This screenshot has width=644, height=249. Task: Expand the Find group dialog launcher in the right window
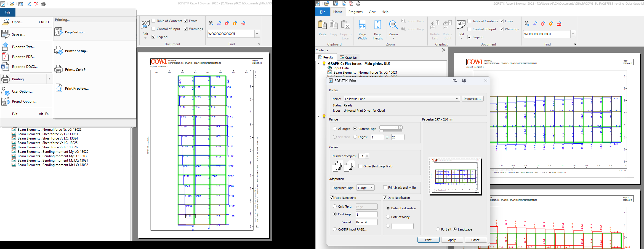pyautogui.click(x=575, y=44)
